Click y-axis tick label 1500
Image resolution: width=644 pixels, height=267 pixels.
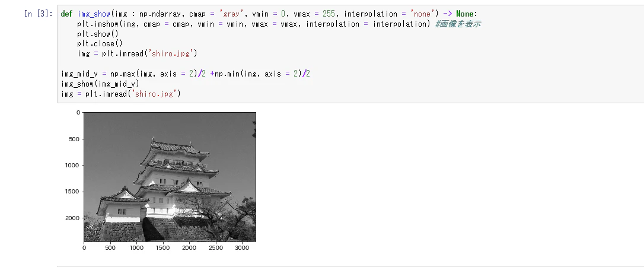pyautogui.click(x=73, y=192)
